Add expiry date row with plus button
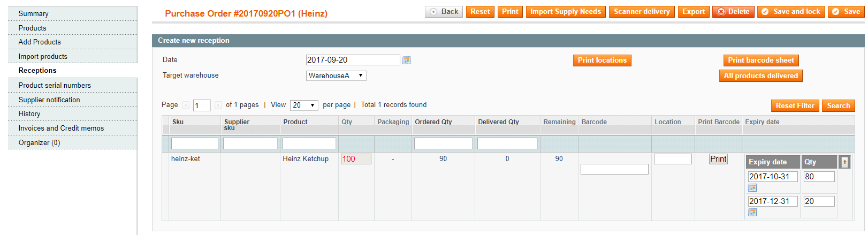The height and width of the screenshot is (235, 868). click(x=844, y=162)
